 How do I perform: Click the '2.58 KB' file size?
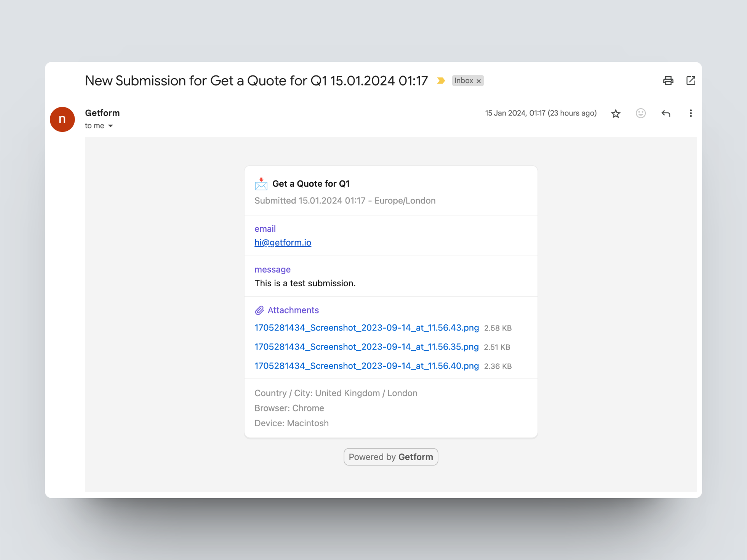click(x=498, y=328)
